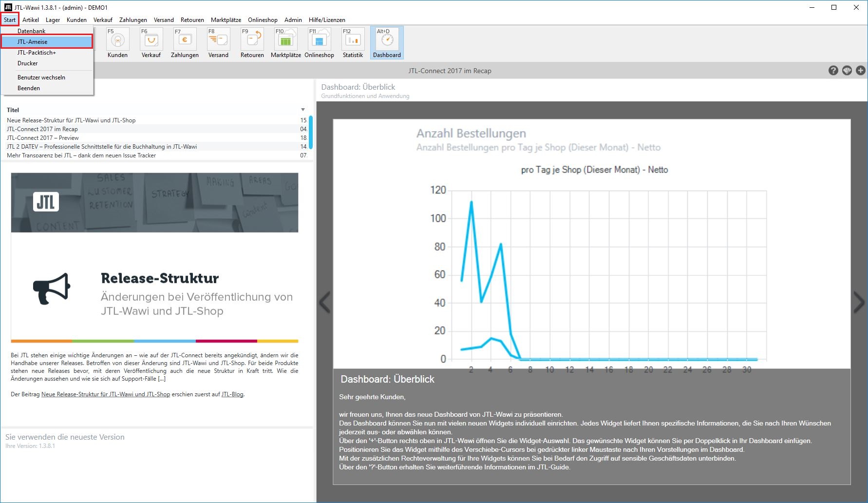Click the Dashboard: Überblick heading

coord(358,87)
